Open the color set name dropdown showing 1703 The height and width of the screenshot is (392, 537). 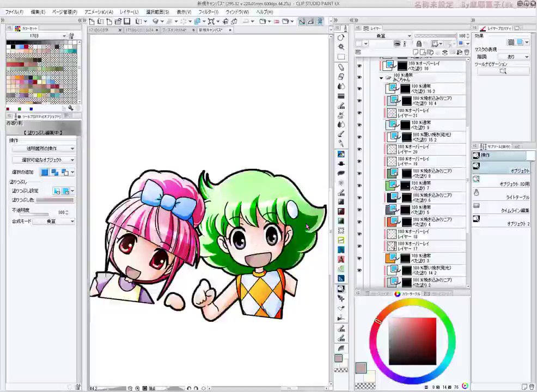coord(36,35)
